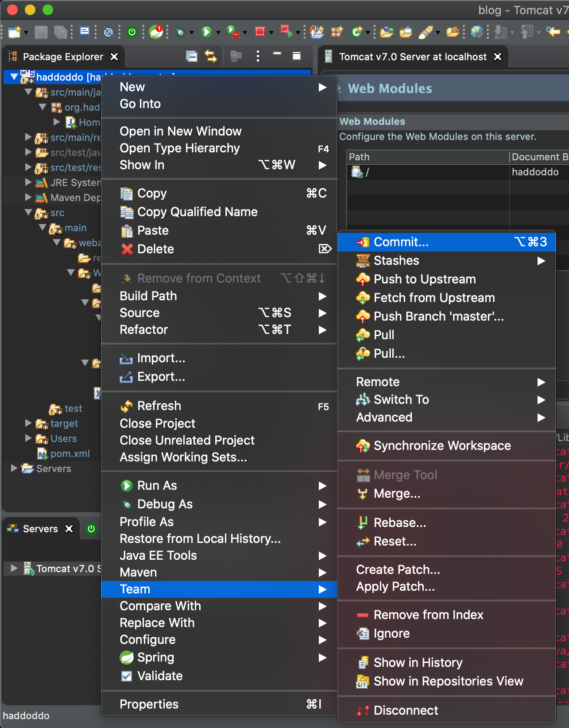The width and height of the screenshot is (569, 728).
Task: Click the red Stop toolbar icon
Action: [260, 31]
